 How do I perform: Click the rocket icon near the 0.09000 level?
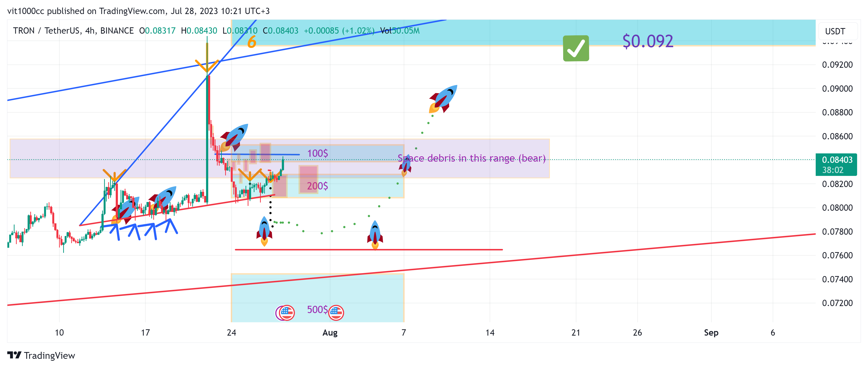coord(443,99)
